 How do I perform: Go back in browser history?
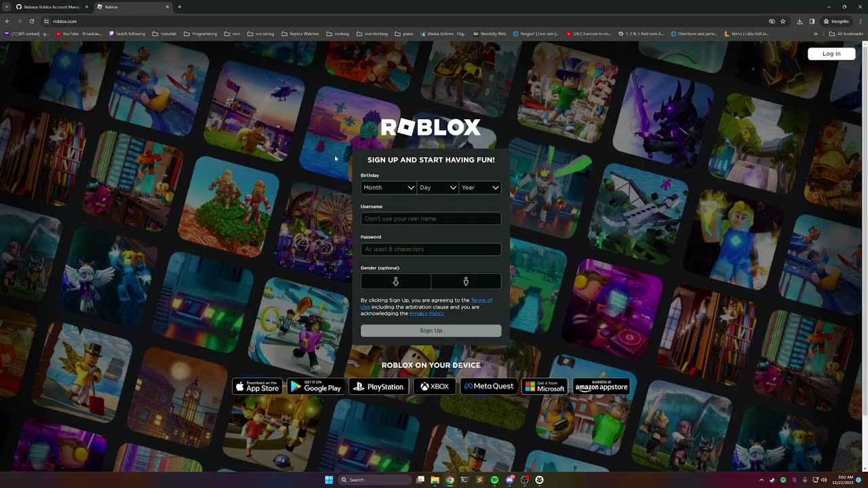point(7,21)
